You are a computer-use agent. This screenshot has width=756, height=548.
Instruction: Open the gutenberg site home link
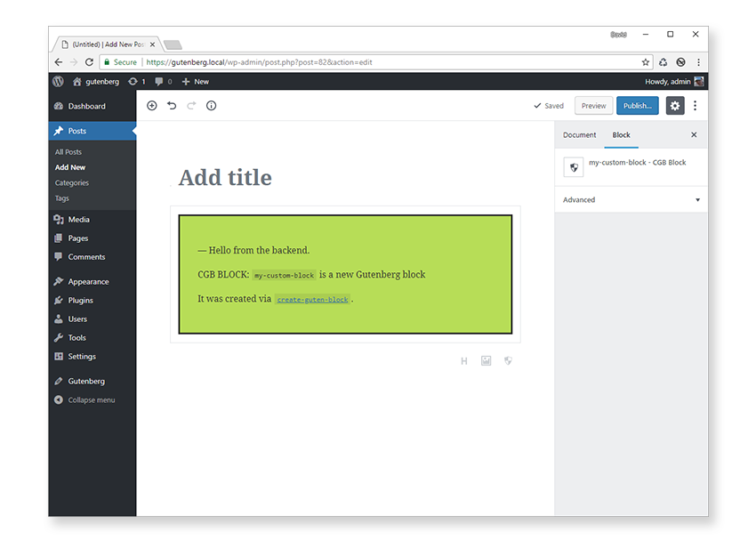click(x=96, y=82)
